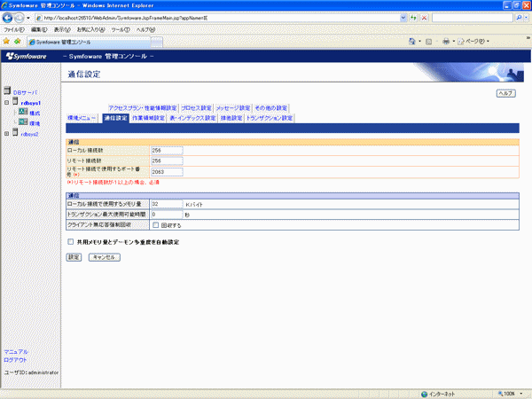Open the address bar URL dropdown
Viewport: 532px width, 399px height.
(x=403, y=18)
